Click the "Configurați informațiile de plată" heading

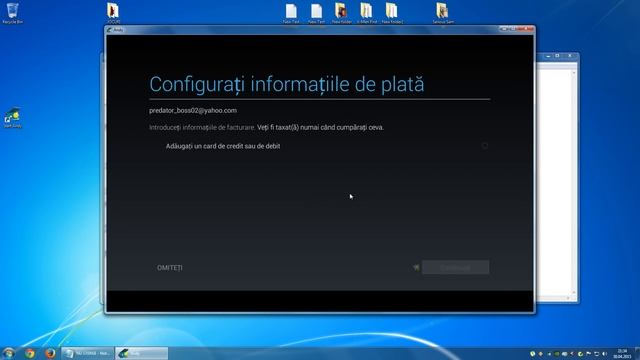[287, 84]
